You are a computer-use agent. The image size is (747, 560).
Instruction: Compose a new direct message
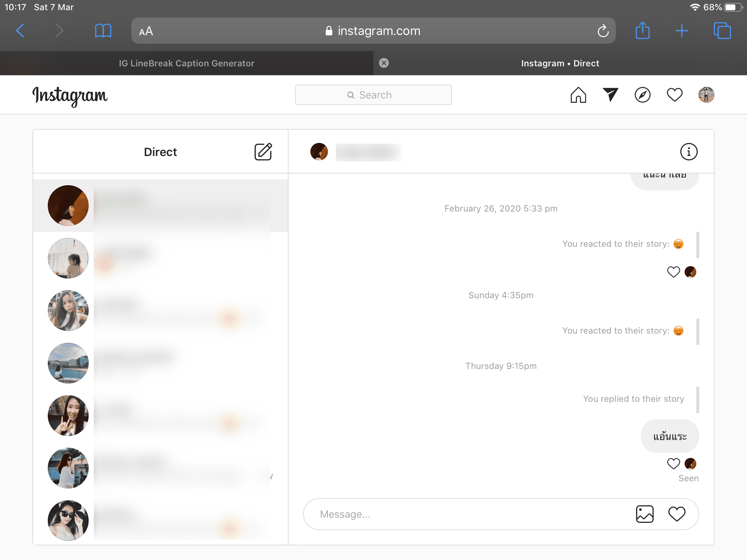263,152
